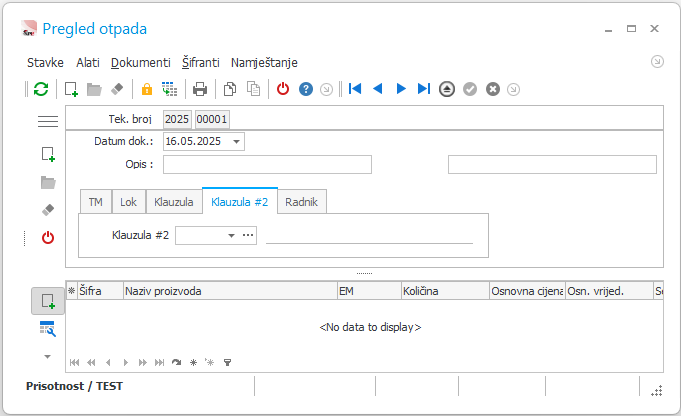Screen dimensions: 681x416
Task: Click the grey arrow circle at toolbar end
Action: click(513, 89)
